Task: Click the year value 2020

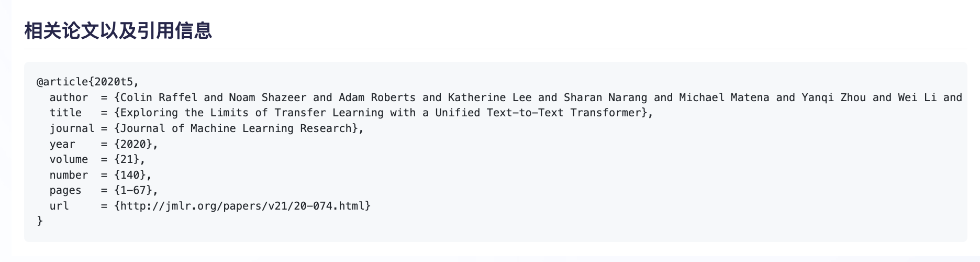Action: [x=136, y=144]
